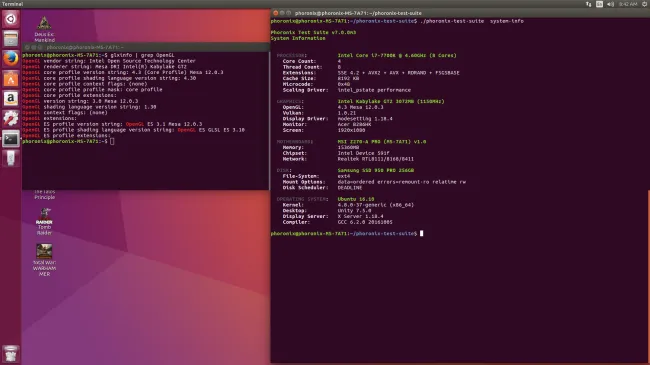Launch Firefox from the launcher
Screen dimensions: 650x365
pyautogui.click(x=11, y=59)
